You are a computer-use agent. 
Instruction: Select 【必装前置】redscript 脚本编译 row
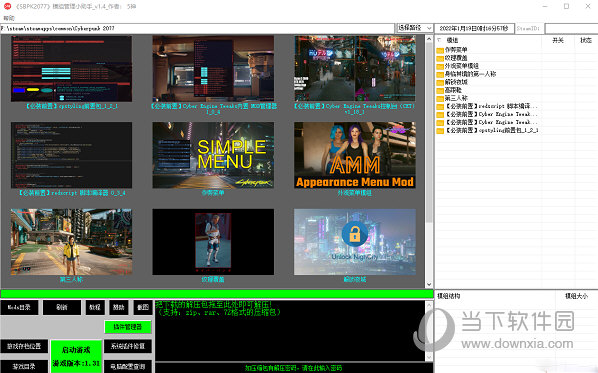[492, 106]
